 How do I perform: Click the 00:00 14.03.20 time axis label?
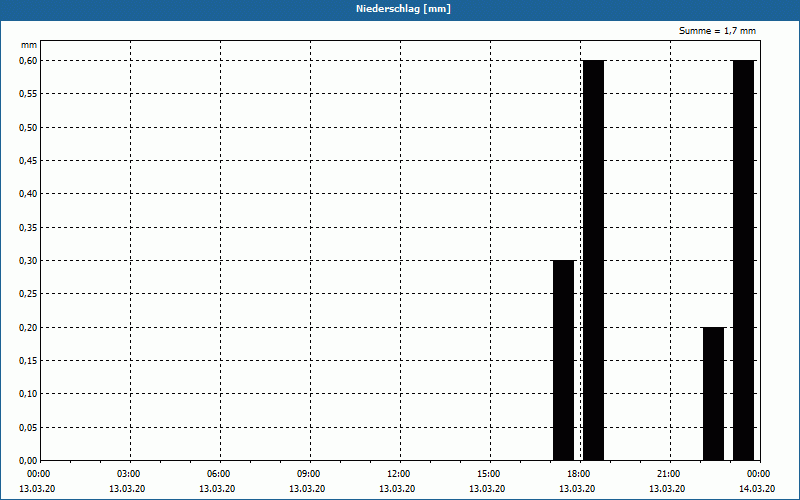[x=757, y=481]
